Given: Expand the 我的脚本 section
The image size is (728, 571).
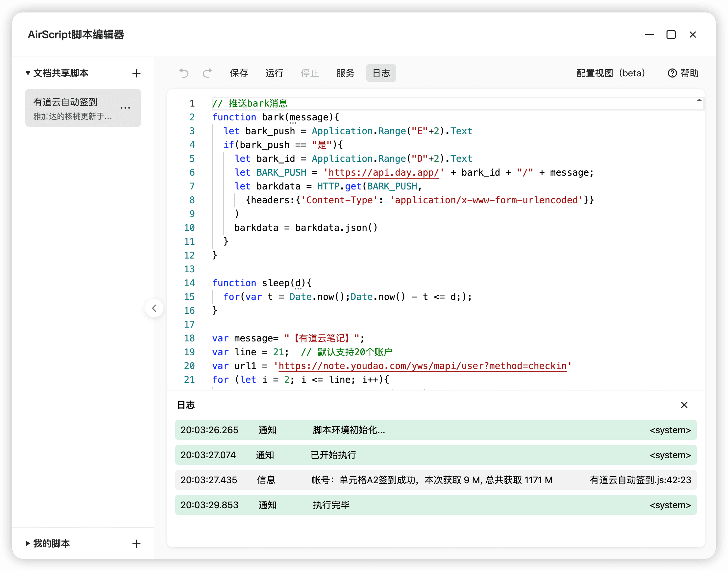Looking at the screenshot, I should pos(28,543).
